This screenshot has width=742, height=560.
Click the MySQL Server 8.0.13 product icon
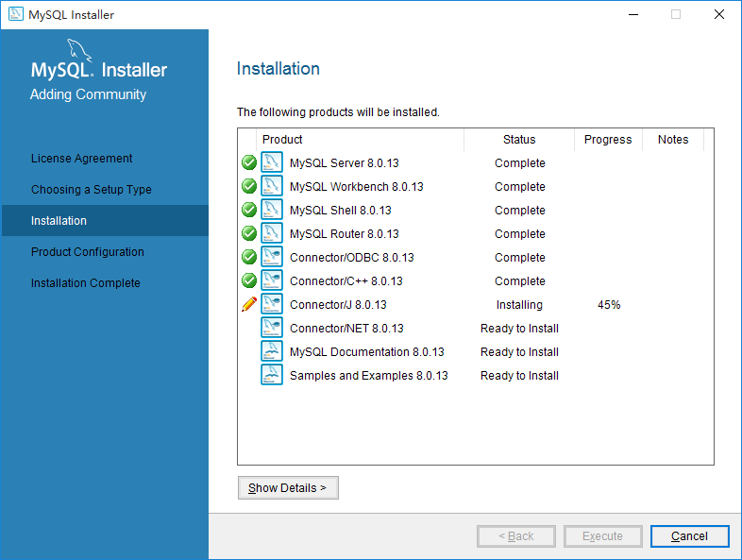point(272,162)
